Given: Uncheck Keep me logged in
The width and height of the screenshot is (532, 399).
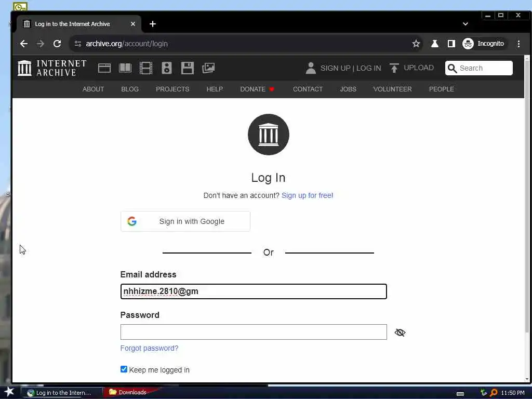Looking at the screenshot, I should (x=124, y=369).
